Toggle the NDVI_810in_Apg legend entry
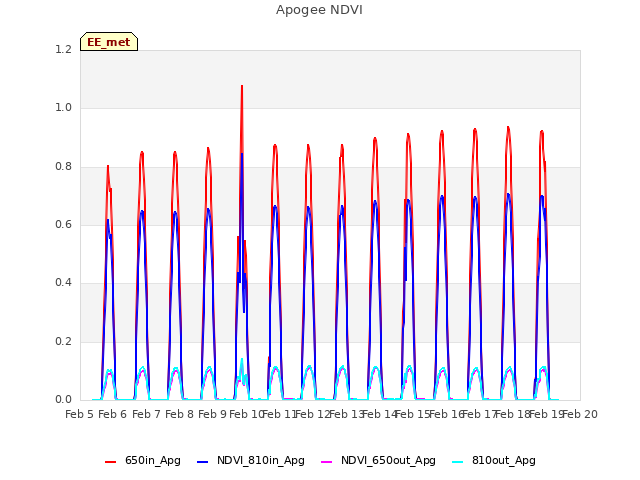The height and width of the screenshot is (480, 640). point(251,460)
